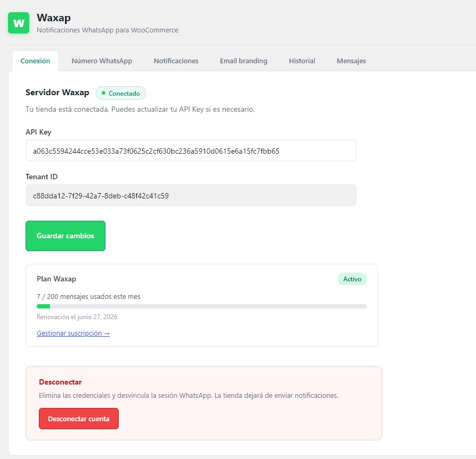The image size is (476, 459).
Task: Switch to the Número WhatsApp tab
Action: click(102, 61)
